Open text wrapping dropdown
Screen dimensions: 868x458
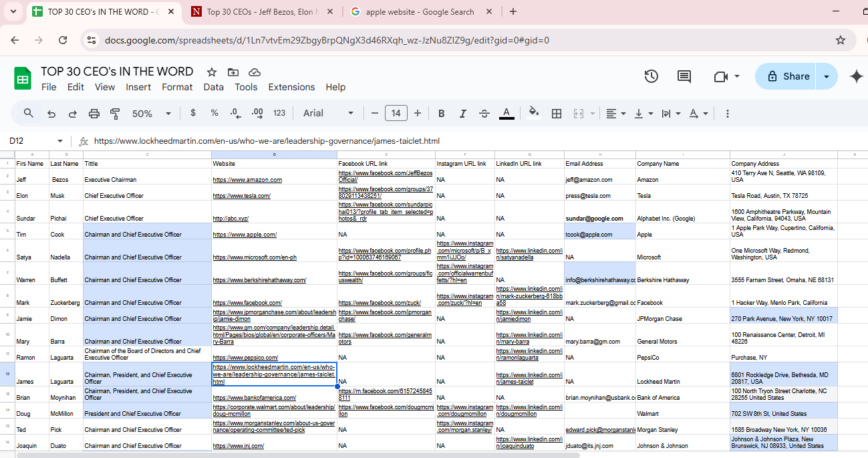[670, 113]
